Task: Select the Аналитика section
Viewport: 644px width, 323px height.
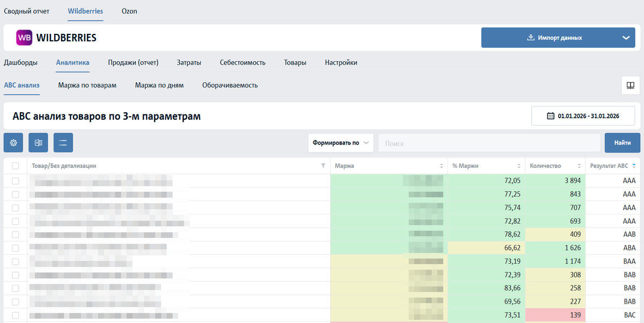Action: point(72,62)
